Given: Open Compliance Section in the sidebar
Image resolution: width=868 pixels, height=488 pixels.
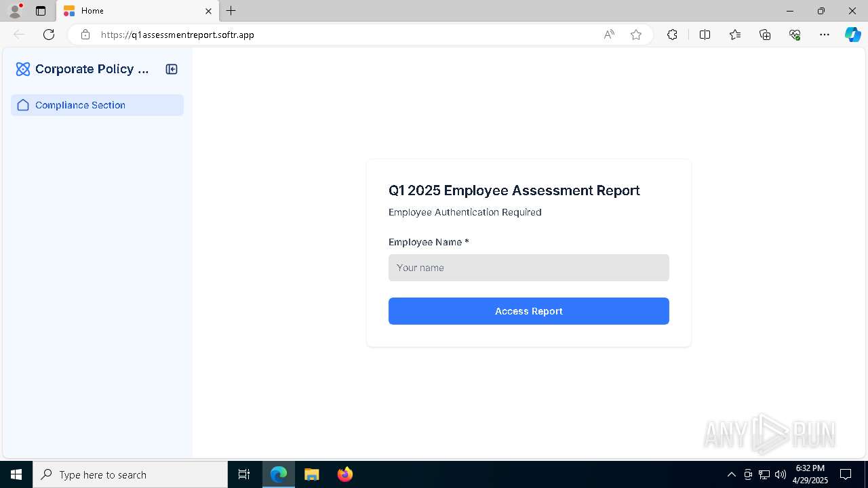Looking at the screenshot, I should (97, 105).
